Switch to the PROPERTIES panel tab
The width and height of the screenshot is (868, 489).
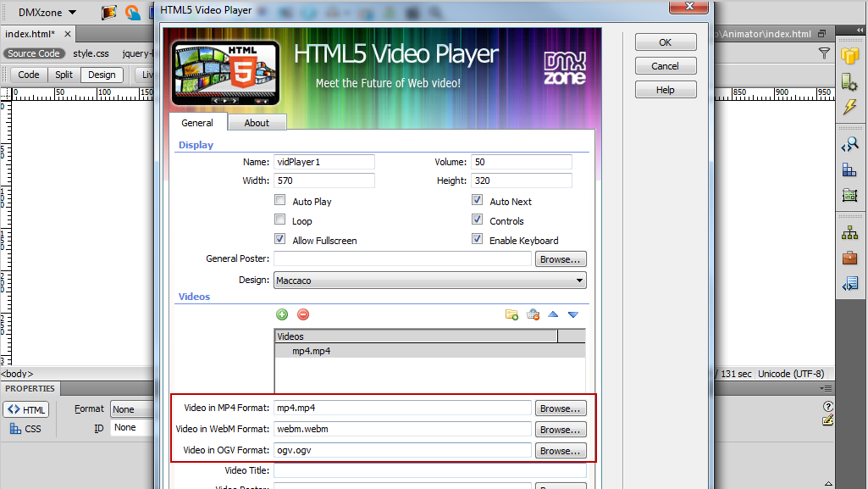(30, 389)
